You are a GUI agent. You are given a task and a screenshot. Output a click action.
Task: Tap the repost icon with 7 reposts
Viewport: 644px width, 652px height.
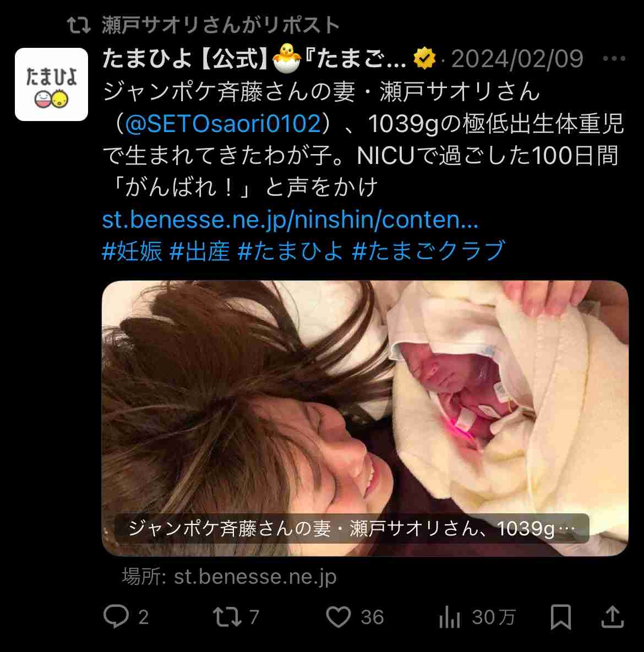coord(227,617)
